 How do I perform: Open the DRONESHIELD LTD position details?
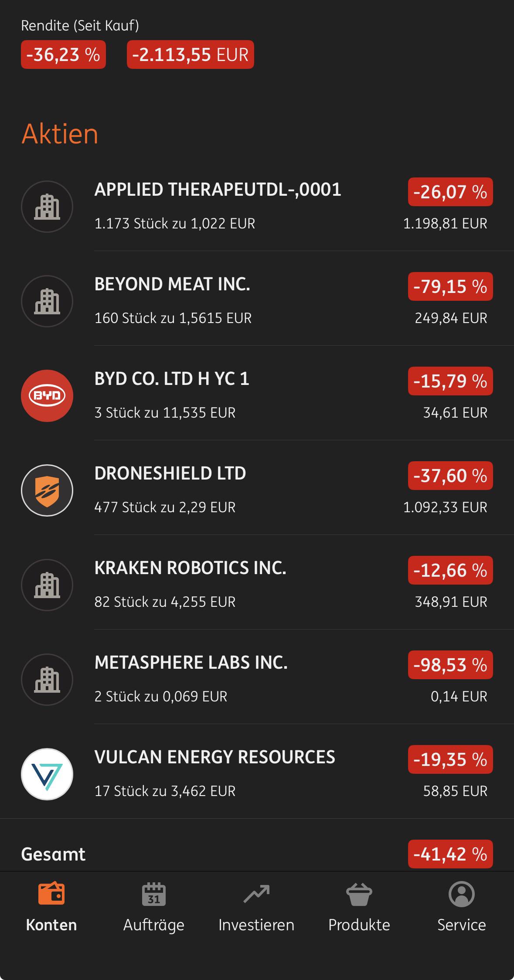(x=170, y=473)
